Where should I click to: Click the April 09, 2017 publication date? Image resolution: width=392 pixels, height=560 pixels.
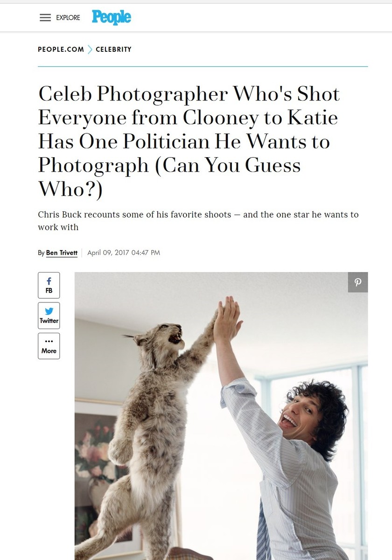click(x=124, y=253)
